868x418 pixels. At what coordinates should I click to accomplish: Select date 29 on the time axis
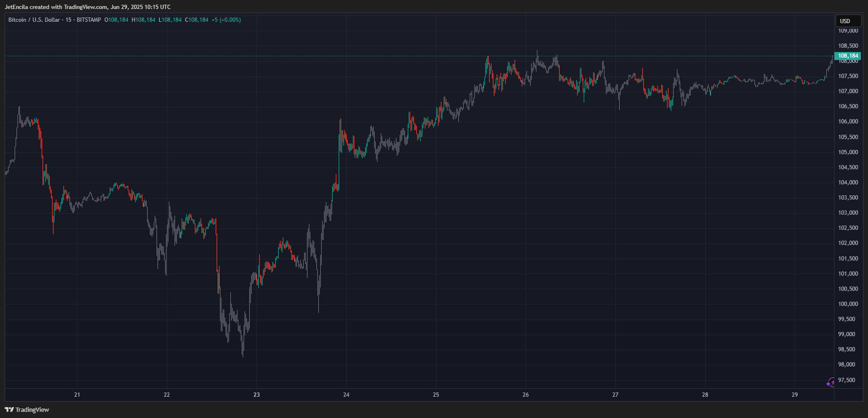(x=795, y=395)
